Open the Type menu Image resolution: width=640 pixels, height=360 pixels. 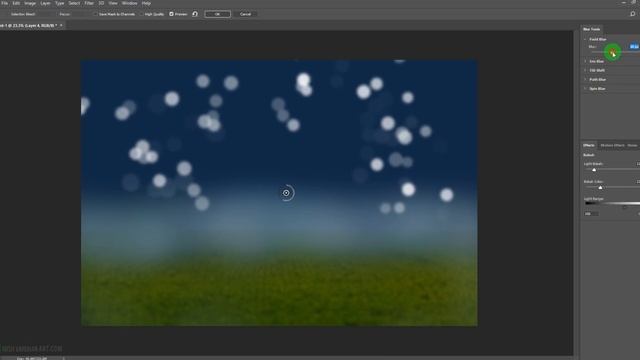pos(60,3)
